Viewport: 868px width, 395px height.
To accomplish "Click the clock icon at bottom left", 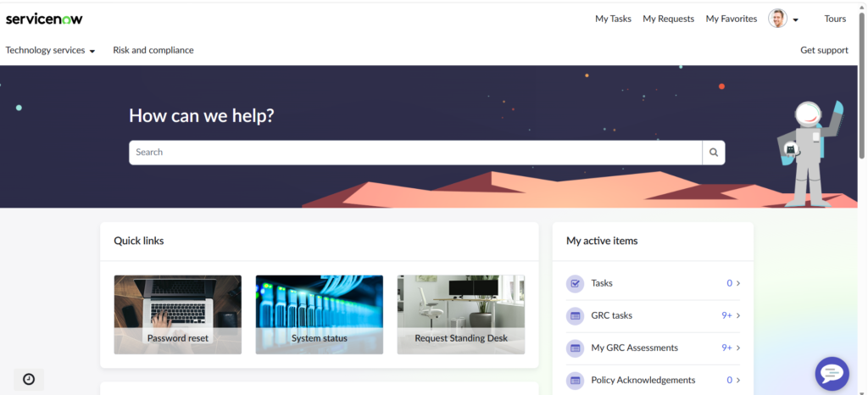I will click(x=29, y=379).
